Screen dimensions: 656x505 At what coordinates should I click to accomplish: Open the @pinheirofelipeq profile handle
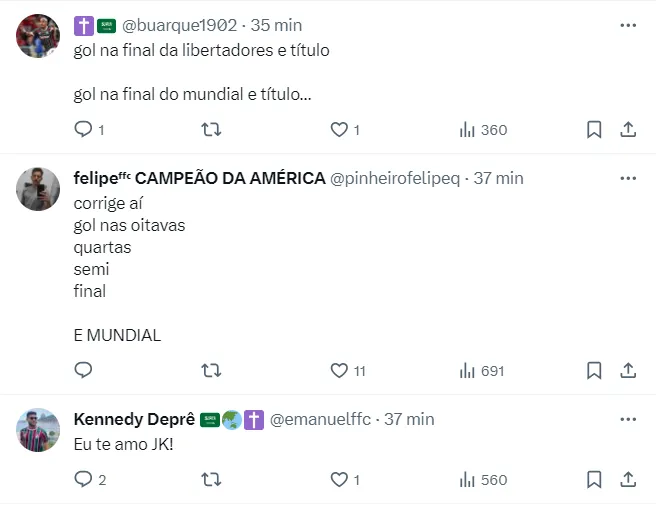point(395,178)
